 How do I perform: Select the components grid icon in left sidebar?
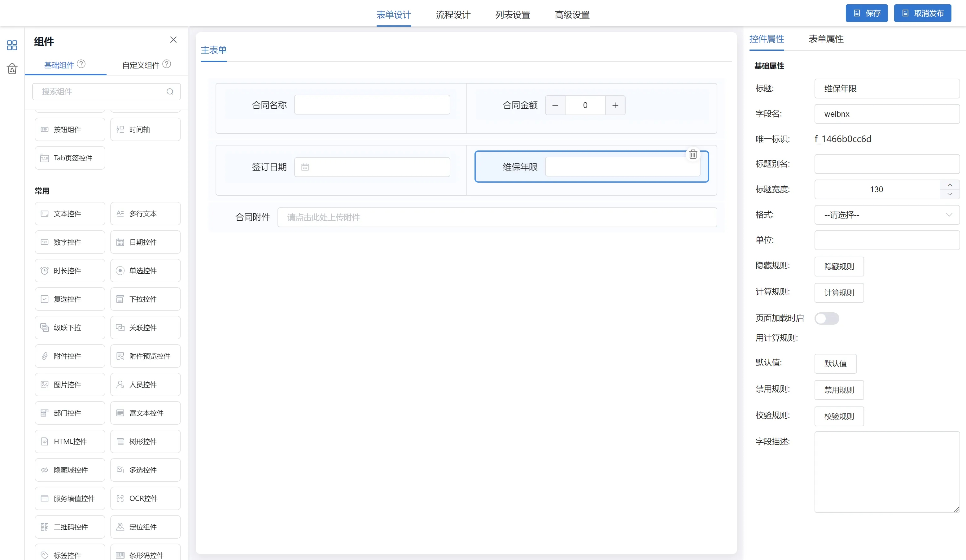point(12,45)
